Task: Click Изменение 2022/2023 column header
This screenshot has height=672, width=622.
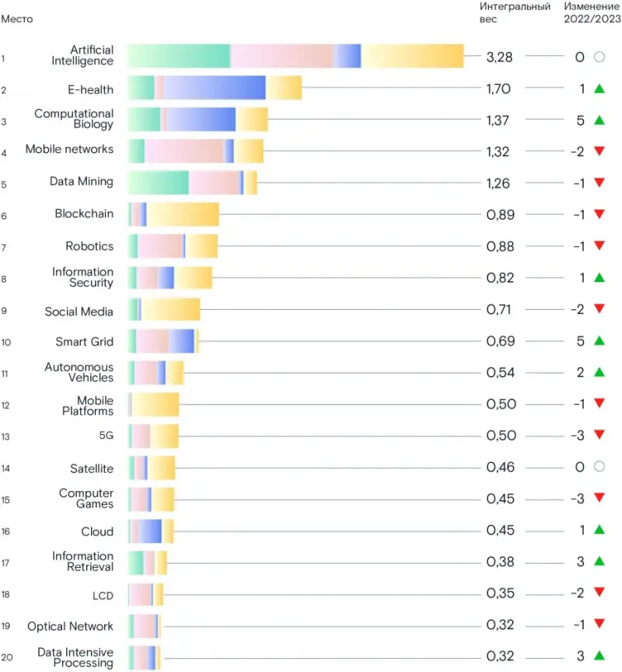Action: (x=592, y=13)
